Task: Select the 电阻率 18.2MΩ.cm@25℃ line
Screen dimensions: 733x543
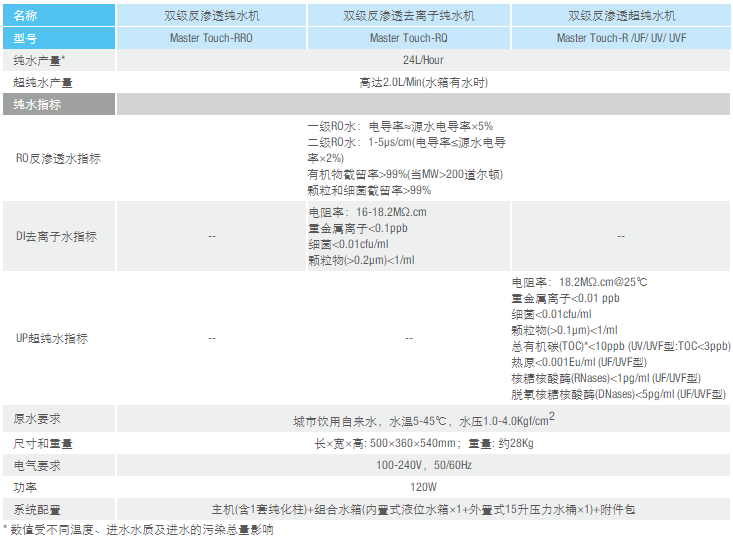Action: point(580,282)
